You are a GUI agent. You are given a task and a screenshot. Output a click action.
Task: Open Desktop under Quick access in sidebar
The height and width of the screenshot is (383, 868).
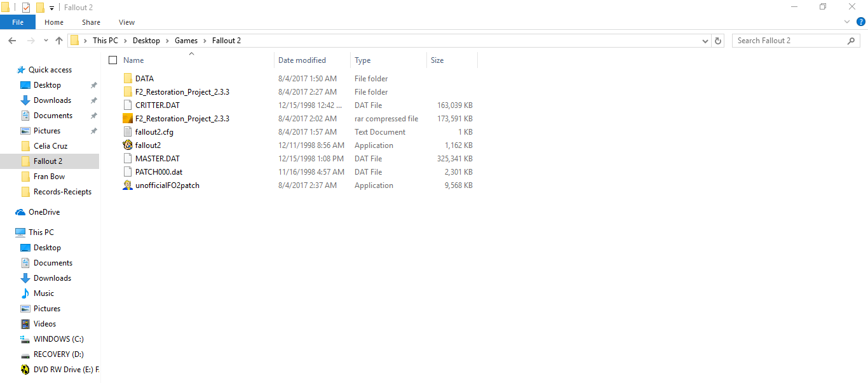coord(47,85)
